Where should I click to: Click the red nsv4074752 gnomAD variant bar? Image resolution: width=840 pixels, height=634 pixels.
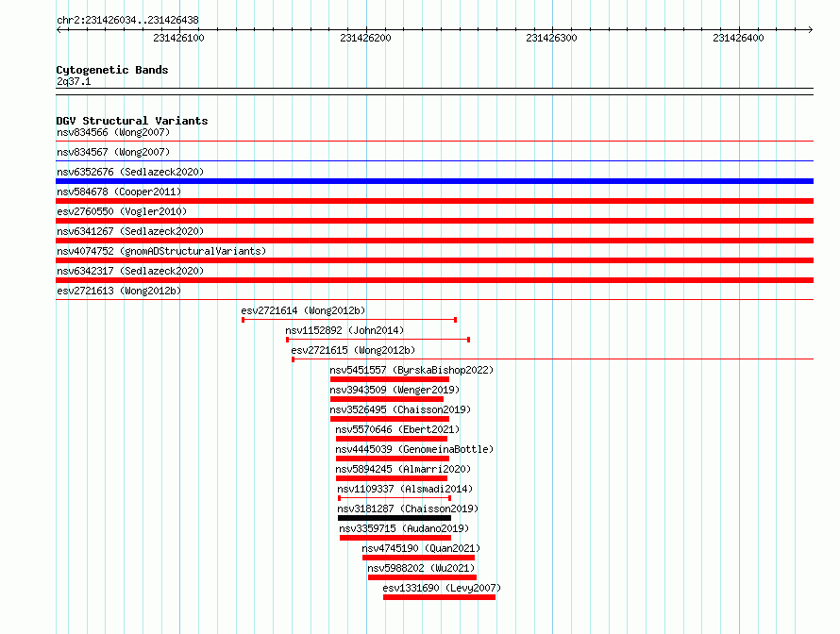tap(434, 260)
